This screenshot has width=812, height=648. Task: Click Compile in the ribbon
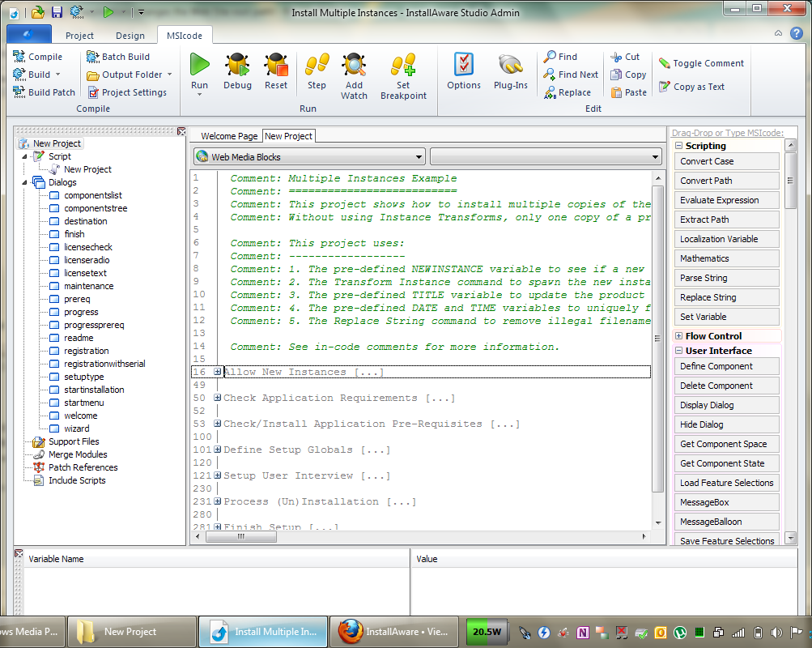tap(38, 57)
